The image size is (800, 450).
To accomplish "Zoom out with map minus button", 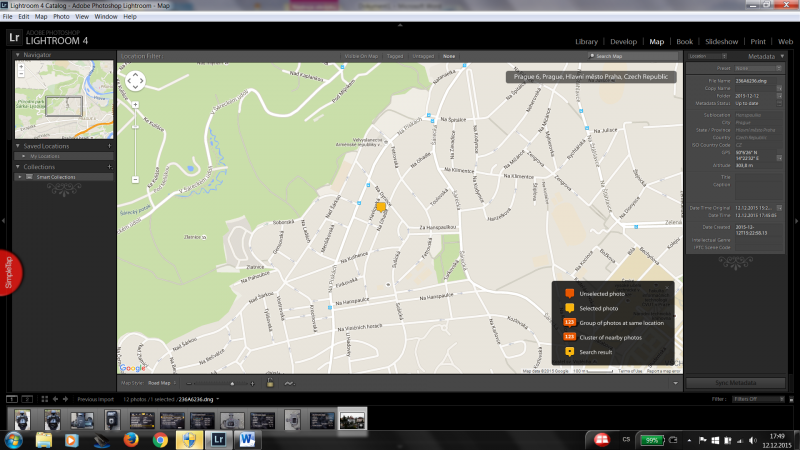I will (135, 180).
